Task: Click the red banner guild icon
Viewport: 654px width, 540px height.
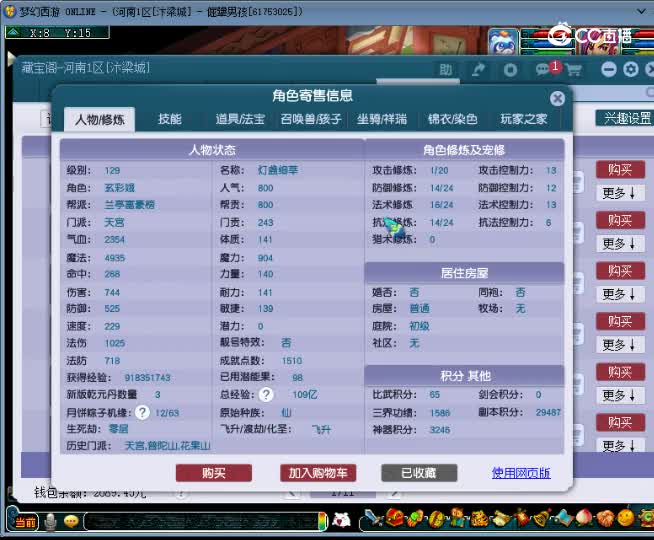Action: pyautogui.click(x=521, y=517)
